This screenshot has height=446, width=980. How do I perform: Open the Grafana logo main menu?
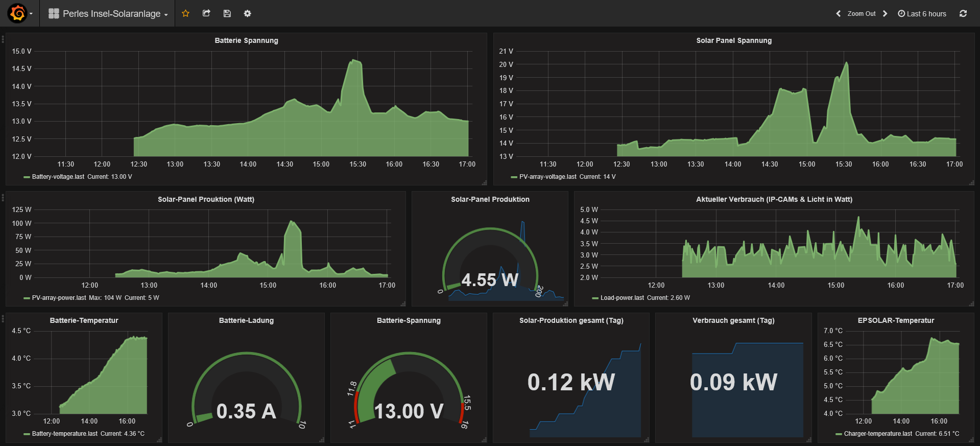(x=18, y=13)
